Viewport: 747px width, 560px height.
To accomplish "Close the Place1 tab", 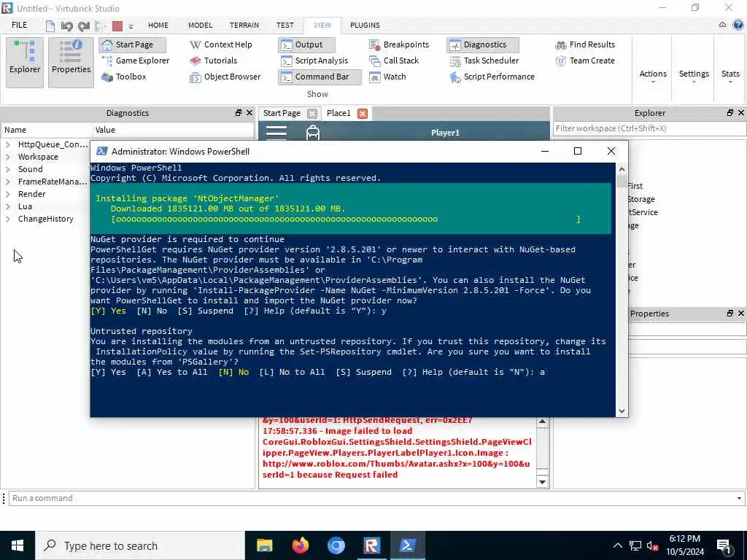I will click(x=363, y=113).
